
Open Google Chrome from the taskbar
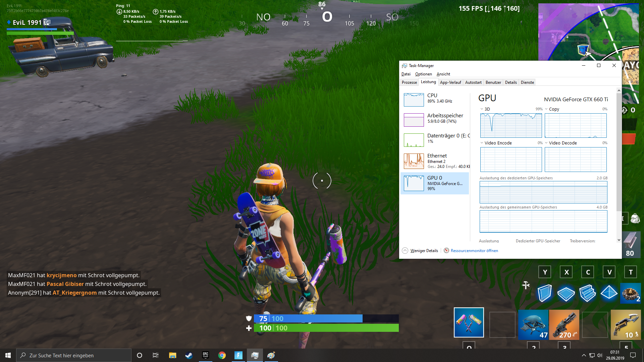[222, 355]
